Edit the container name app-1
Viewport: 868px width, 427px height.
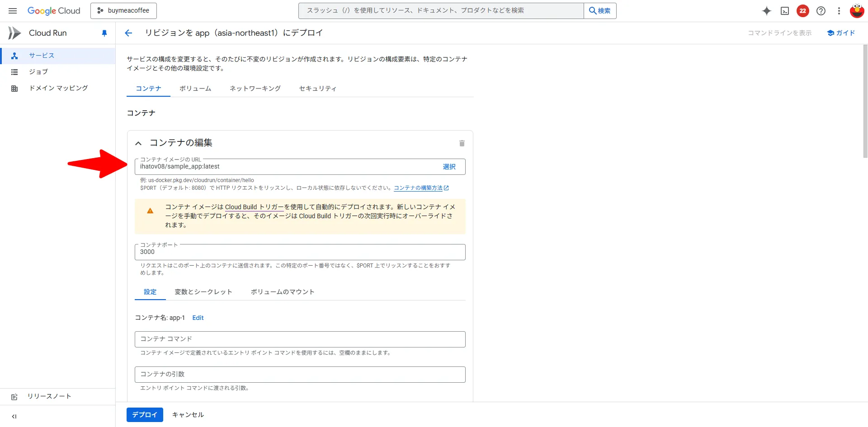pyautogui.click(x=198, y=318)
